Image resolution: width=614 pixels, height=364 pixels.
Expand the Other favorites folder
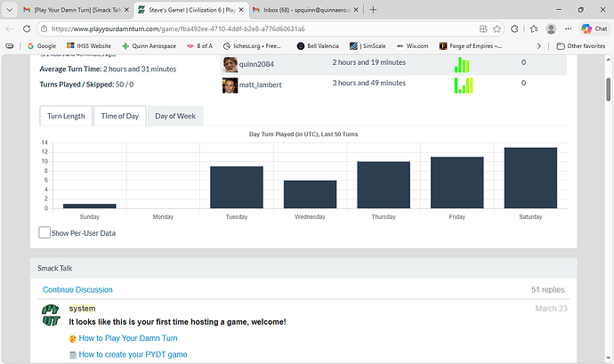[578, 45]
